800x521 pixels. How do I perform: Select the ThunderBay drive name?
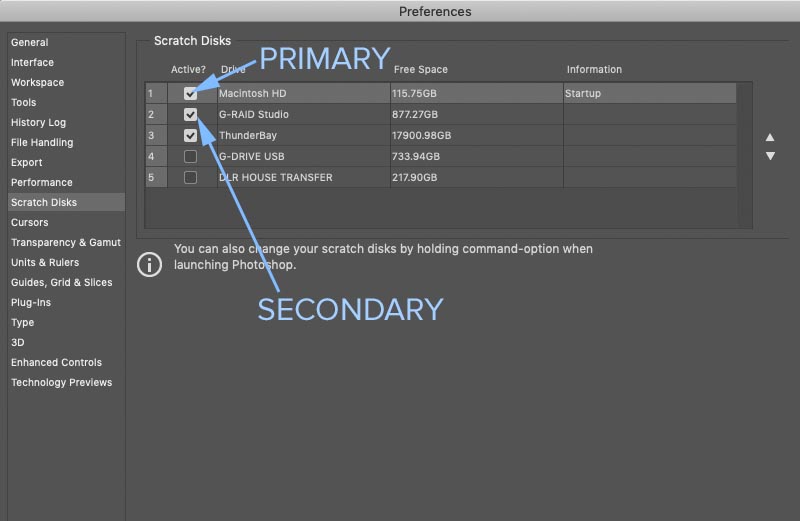click(x=247, y=135)
